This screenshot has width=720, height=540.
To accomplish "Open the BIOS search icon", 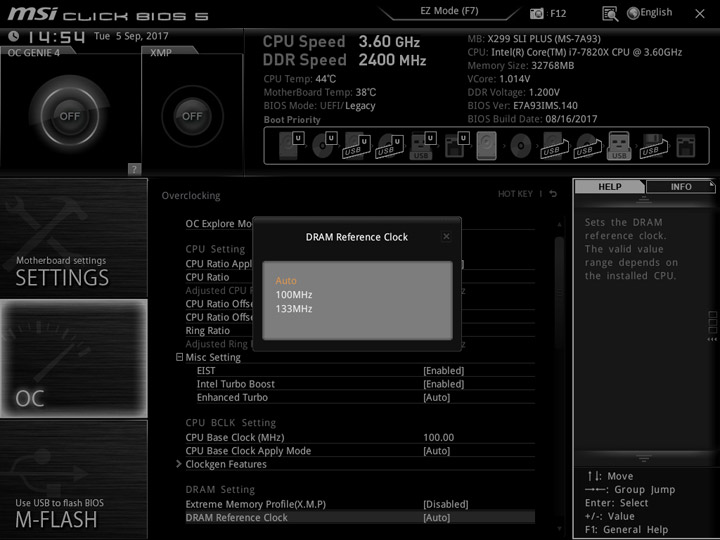I will tap(610, 14).
